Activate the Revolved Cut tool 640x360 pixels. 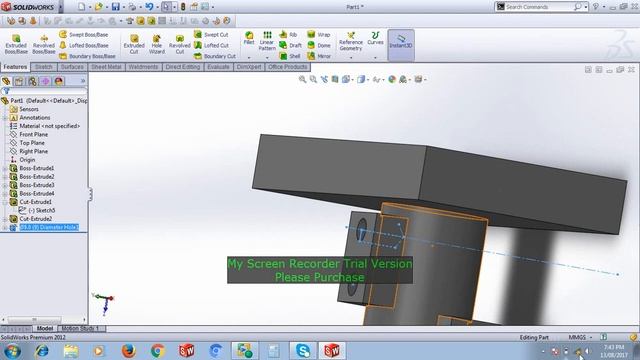tap(180, 44)
